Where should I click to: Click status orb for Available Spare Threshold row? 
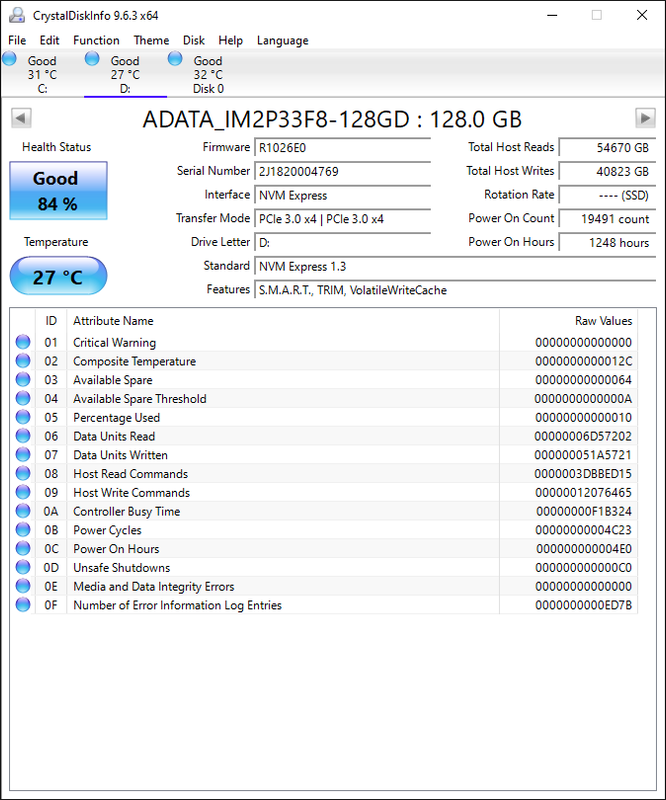point(23,398)
